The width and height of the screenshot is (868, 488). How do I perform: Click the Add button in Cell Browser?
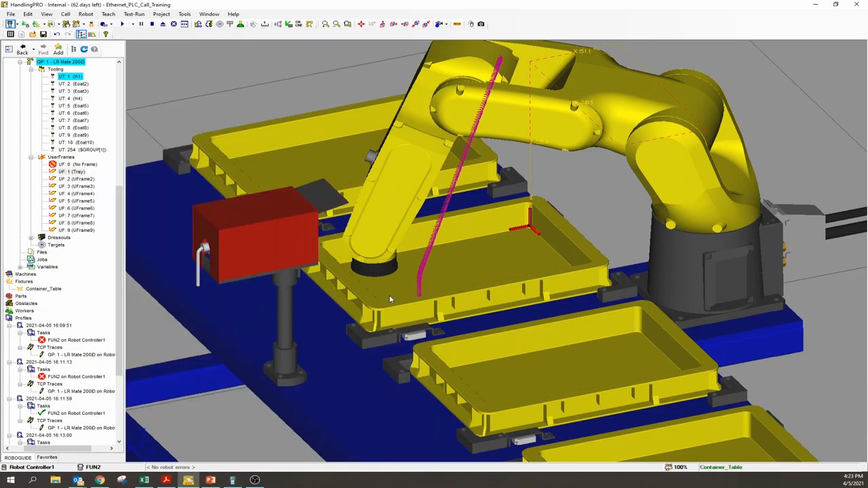pos(58,52)
